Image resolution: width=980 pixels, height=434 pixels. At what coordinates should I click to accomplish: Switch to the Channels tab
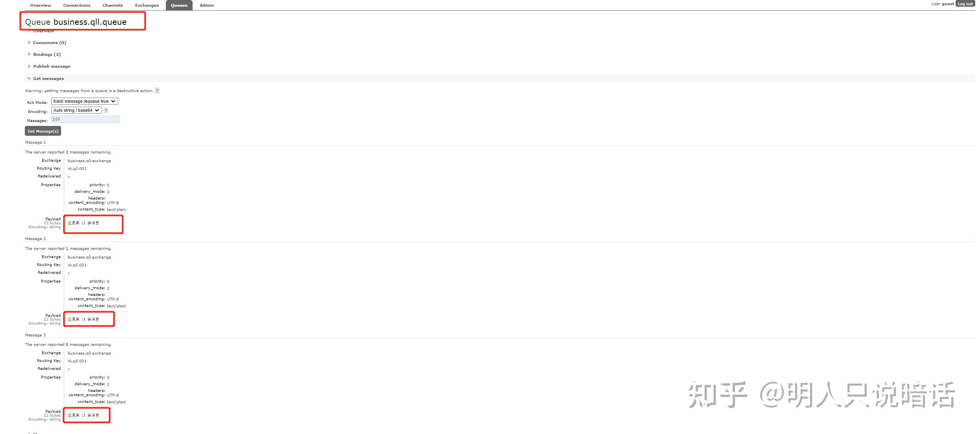pos(113,5)
